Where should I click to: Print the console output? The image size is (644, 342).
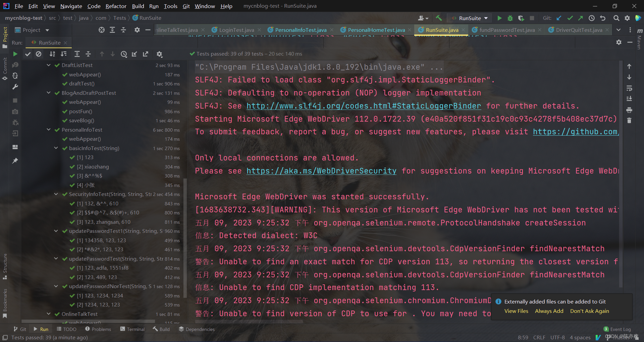pyautogui.click(x=629, y=110)
